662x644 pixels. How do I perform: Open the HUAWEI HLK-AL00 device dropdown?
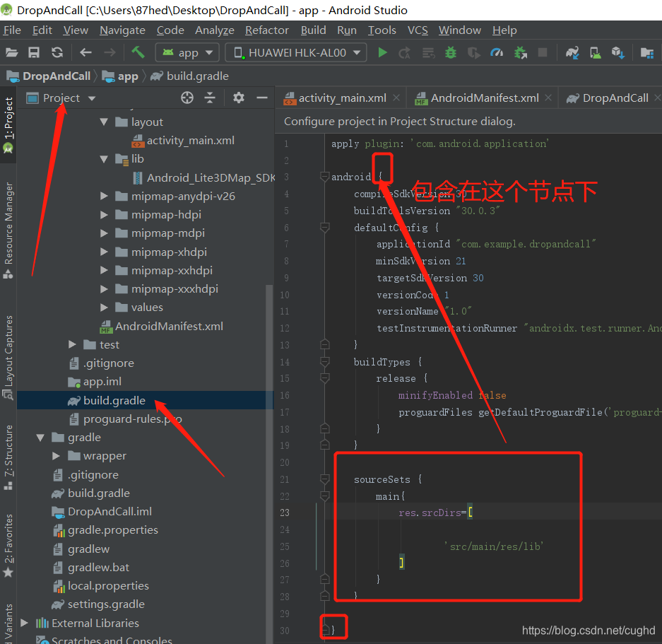pyautogui.click(x=296, y=53)
